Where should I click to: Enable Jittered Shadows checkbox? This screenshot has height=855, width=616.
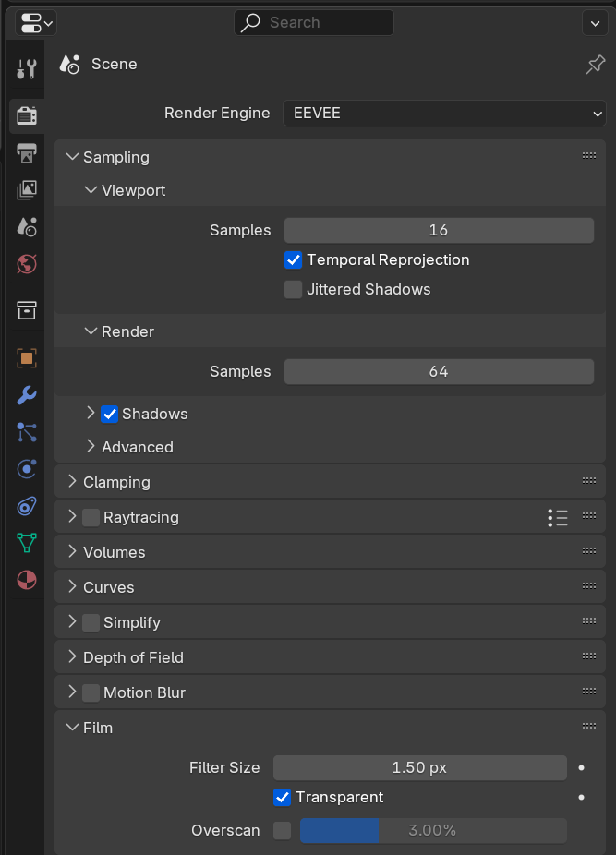(x=293, y=290)
